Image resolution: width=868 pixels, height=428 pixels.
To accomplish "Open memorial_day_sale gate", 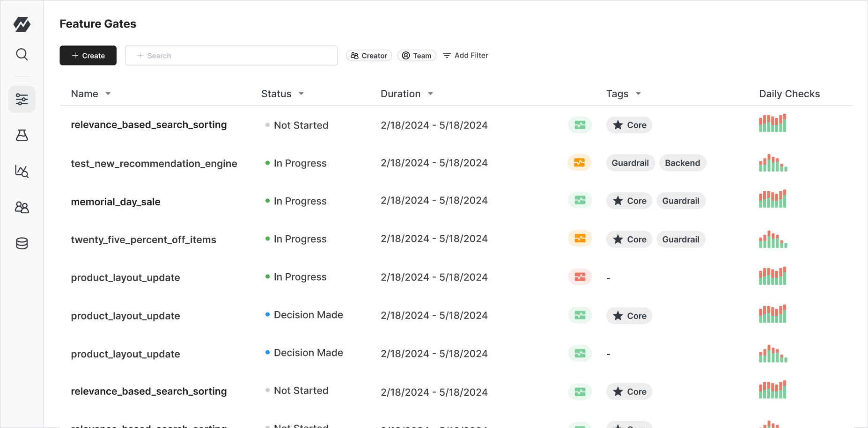I will [116, 202].
